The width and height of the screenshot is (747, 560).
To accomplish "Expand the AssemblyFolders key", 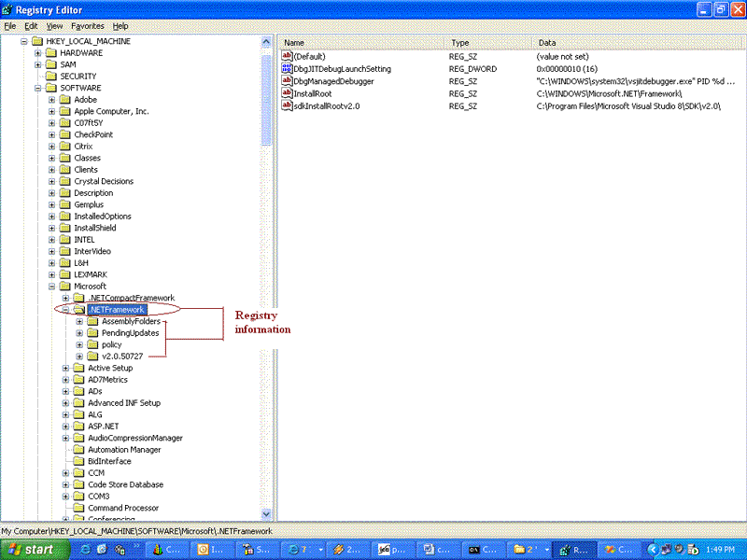I will tap(79, 321).
